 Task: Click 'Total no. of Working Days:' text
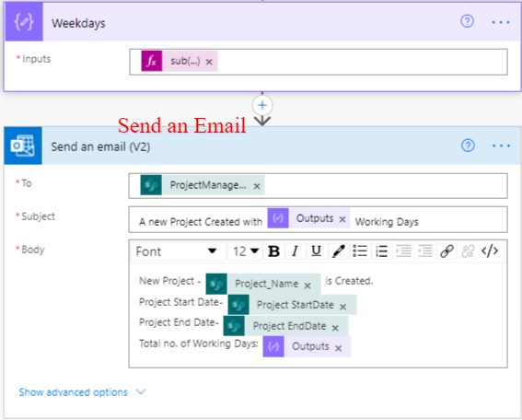pyautogui.click(x=199, y=344)
